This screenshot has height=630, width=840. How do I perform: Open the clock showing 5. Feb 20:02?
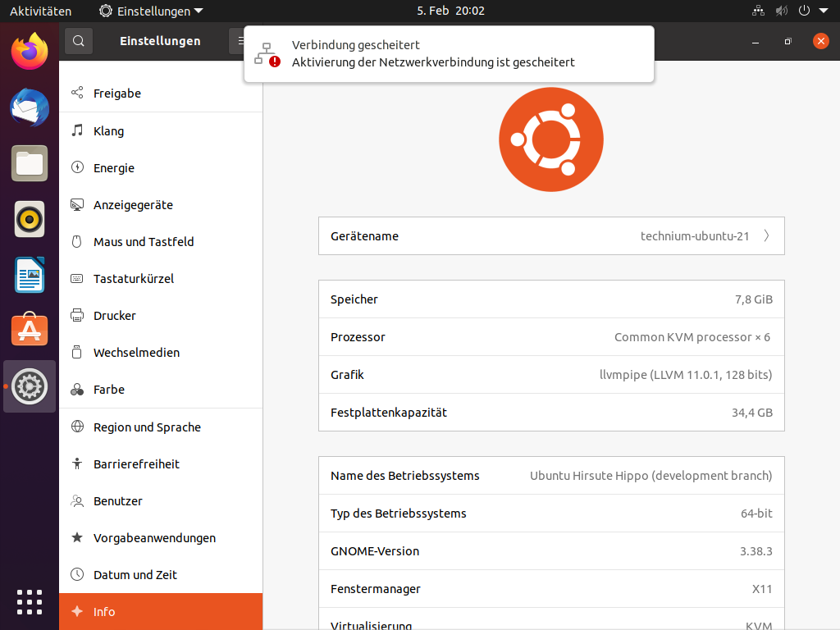coord(450,11)
